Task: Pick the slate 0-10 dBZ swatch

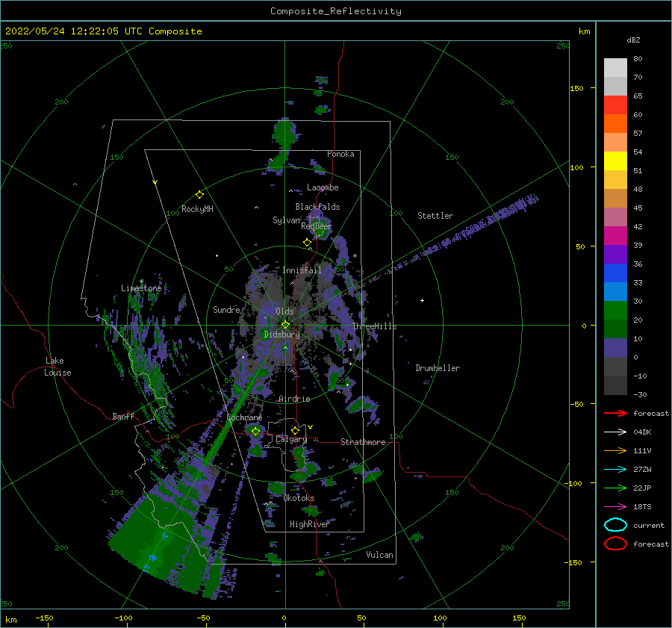Action: [x=615, y=347]
